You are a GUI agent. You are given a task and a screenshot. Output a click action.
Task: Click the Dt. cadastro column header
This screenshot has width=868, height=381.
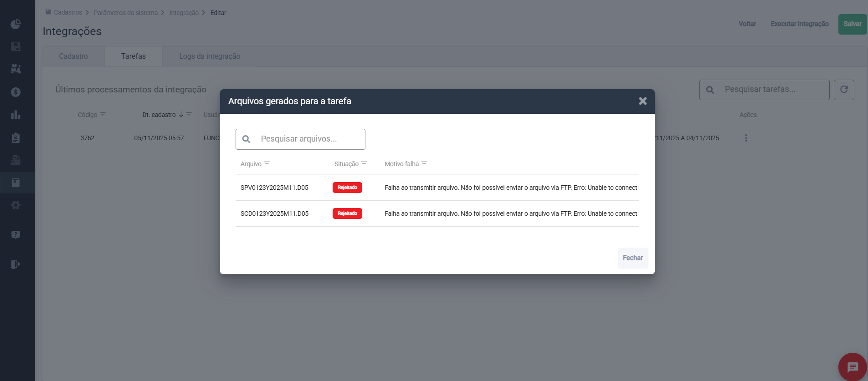click(x=159, y=115)
